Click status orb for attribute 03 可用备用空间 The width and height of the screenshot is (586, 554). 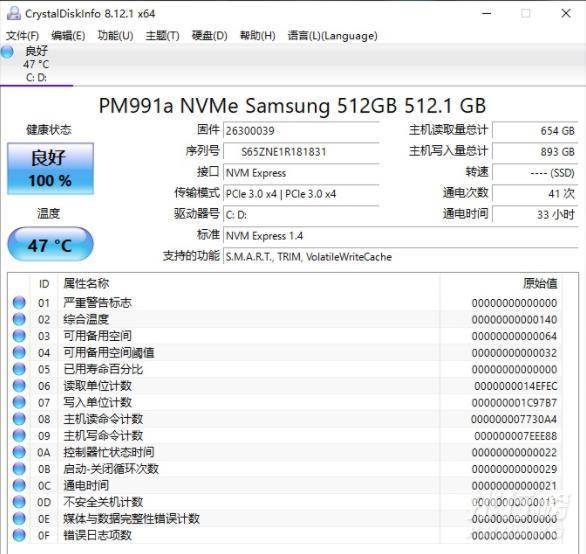(x=19, y=336)
